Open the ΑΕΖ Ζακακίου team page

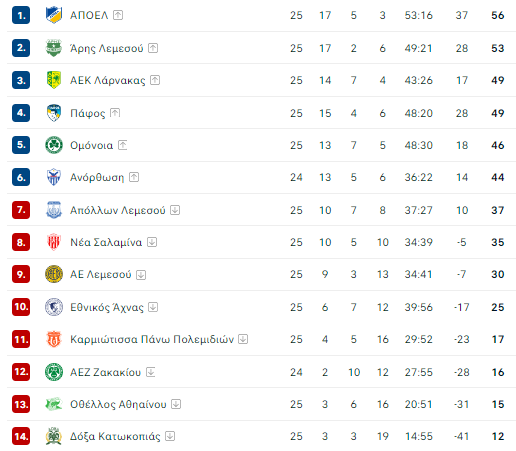click(x=105, y=372)
